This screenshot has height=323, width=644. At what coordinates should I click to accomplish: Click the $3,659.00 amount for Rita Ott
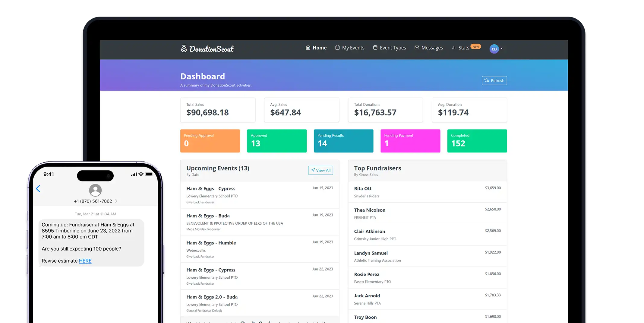[493, 188]
